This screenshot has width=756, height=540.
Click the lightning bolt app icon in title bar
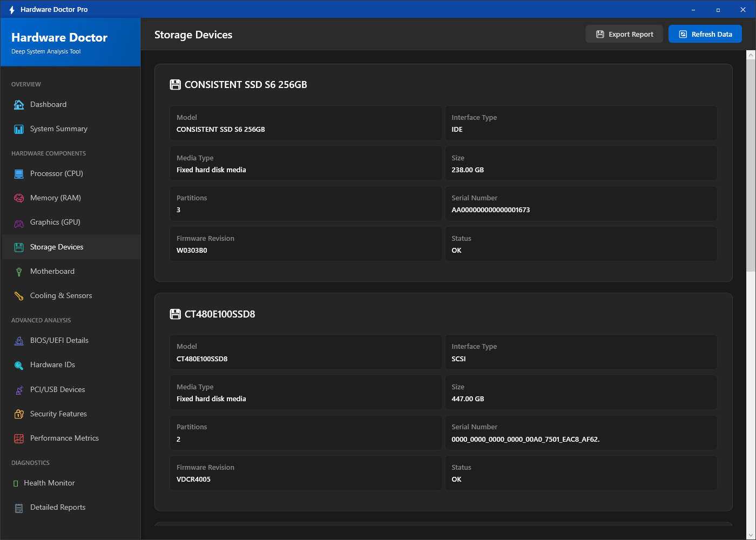[12, 10]
